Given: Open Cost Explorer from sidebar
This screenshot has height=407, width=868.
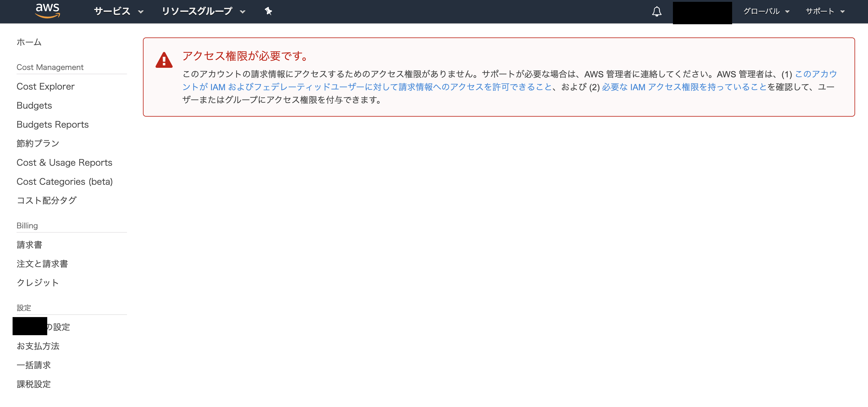Looking at the screenshot, I should click(x=45, y=86).
